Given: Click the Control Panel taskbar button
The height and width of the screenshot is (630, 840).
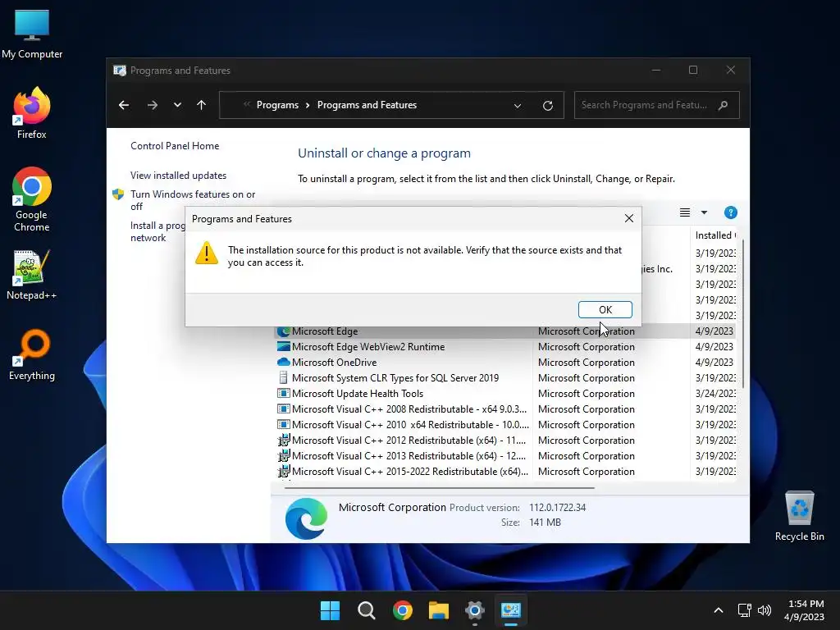Looking at the screenshot, I should pyautogui.click(x=511, y=610).
